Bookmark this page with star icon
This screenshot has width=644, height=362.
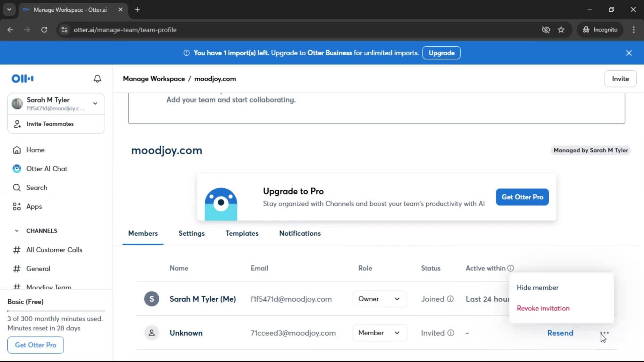(561, 29)
